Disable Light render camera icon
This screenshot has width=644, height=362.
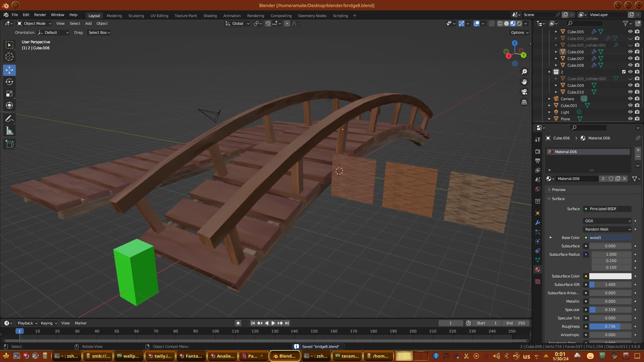coord(637,112)
